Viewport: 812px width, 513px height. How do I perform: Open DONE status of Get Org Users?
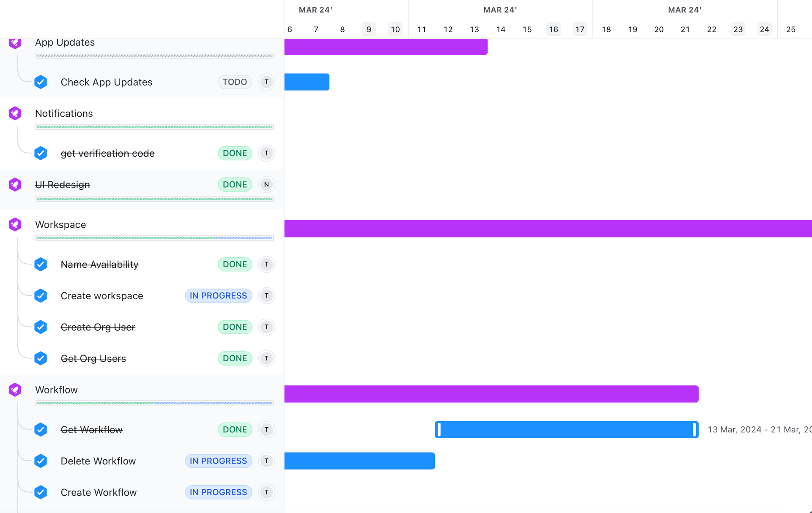[x=235, y=358]
